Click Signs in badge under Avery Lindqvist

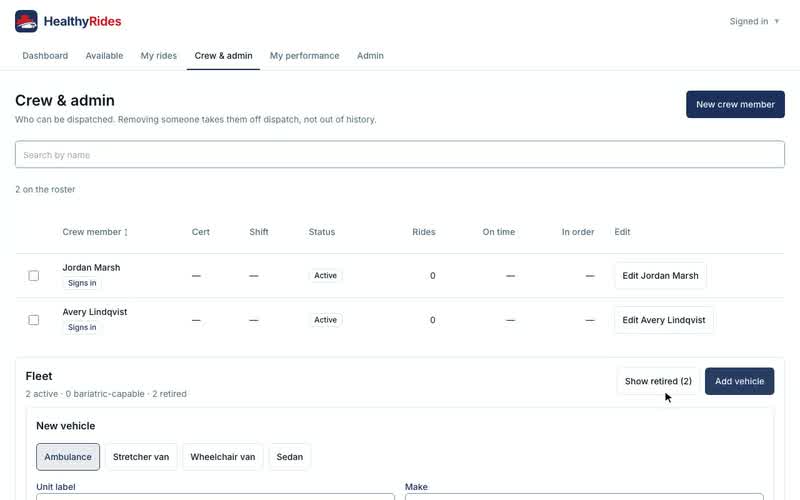coord(82,328)
